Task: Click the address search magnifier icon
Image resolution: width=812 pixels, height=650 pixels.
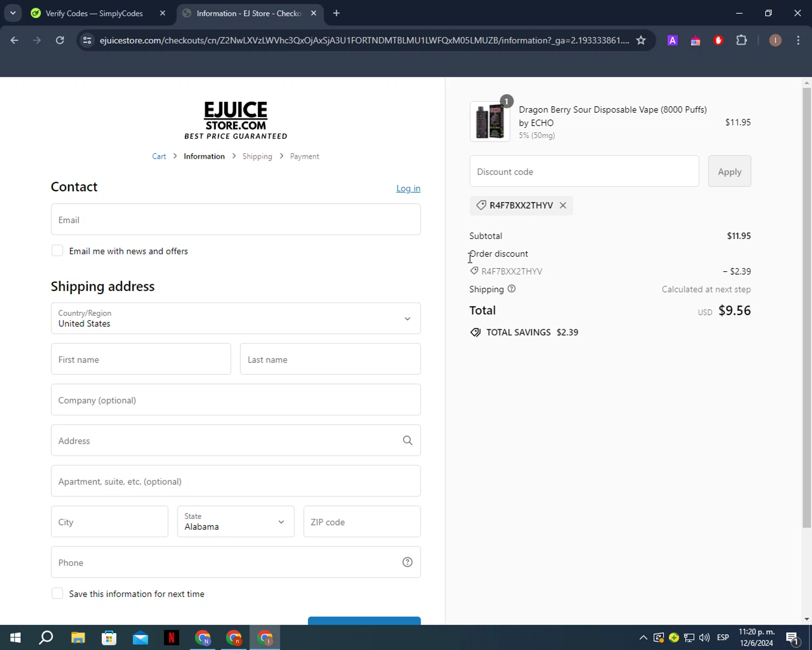Action: click(407, 440)
